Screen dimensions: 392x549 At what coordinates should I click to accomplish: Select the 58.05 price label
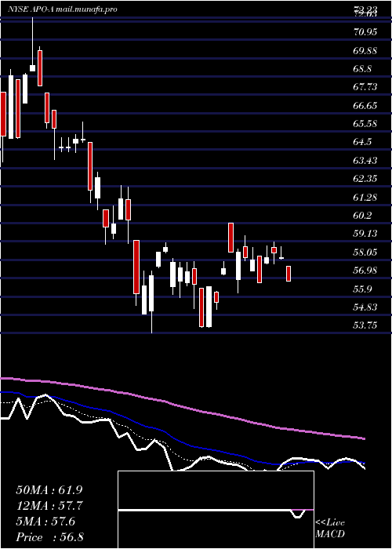365,252
